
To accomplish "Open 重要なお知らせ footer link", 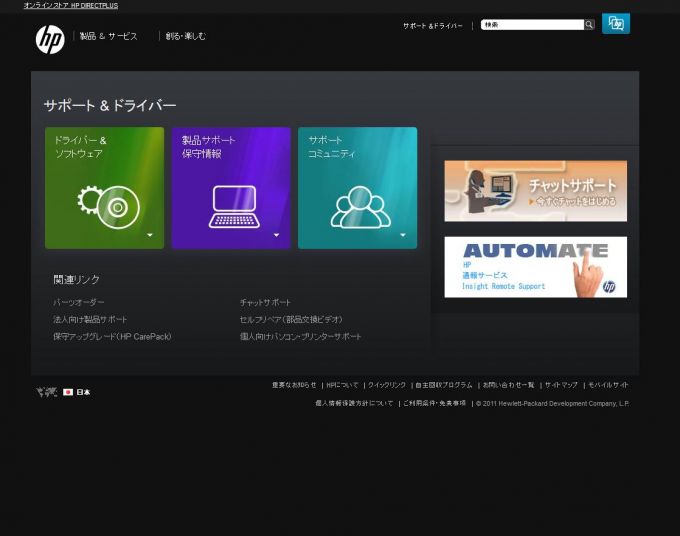I will 294,385.
